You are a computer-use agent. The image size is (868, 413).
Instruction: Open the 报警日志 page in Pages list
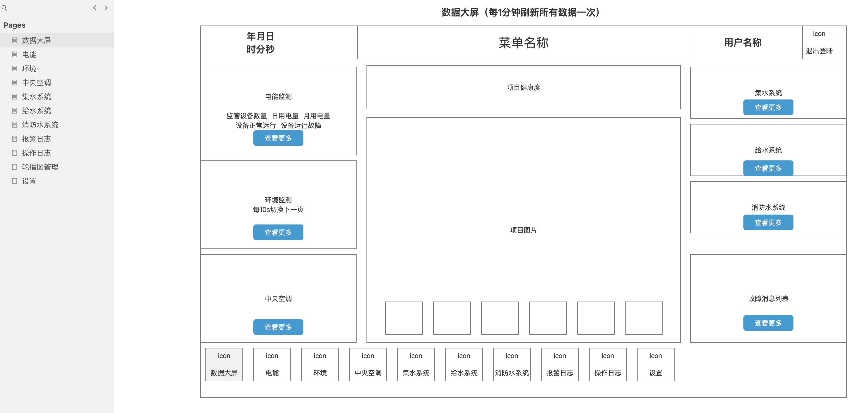pos(57,139)
